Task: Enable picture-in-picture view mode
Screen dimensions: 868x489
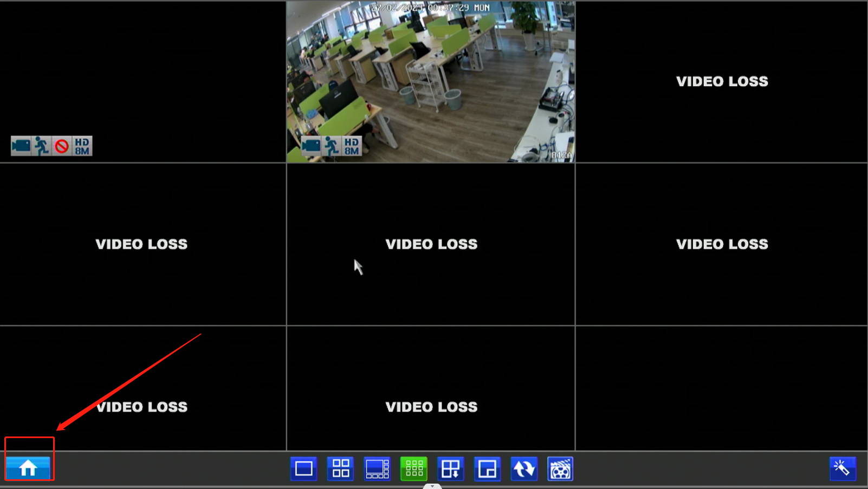Action: [x=487, y=469]
